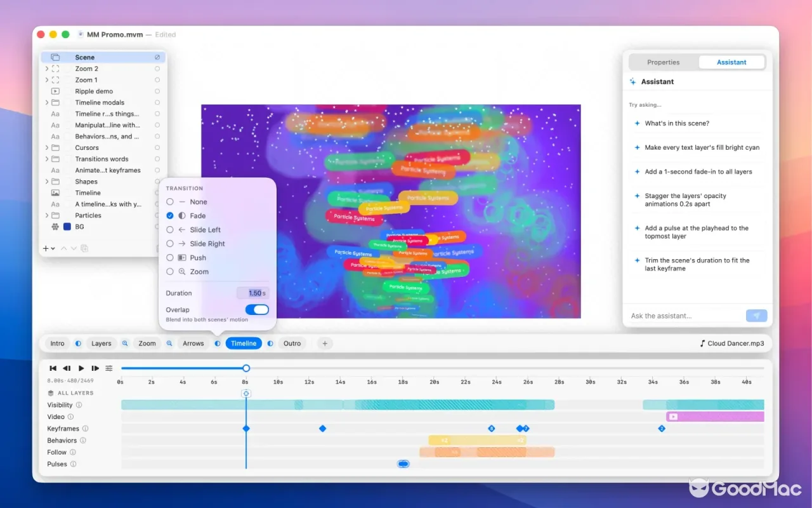812x508 pixels.
Task: Click the info icon next to Pulses
Action: coord(73,464)
